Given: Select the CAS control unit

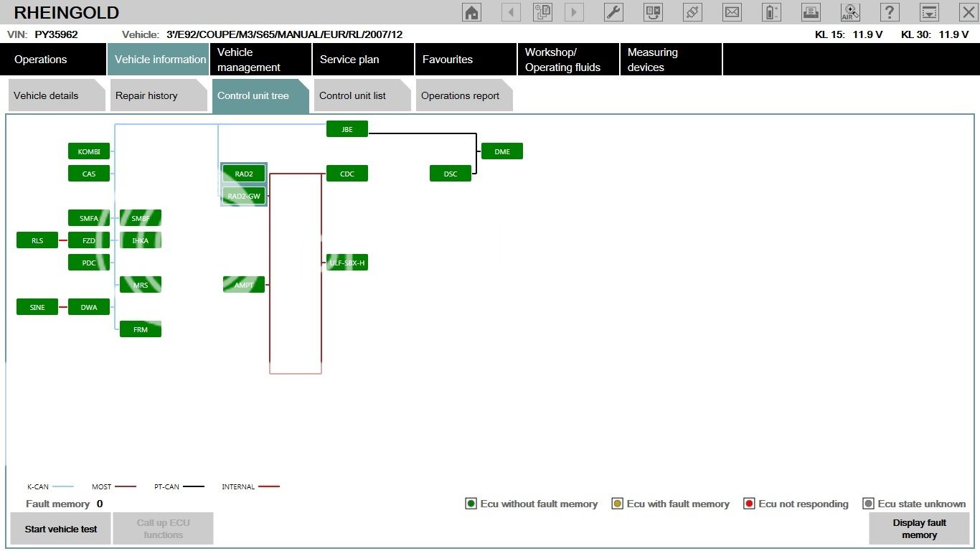Looking at the screenshot, I should click(x=89, y=174).
